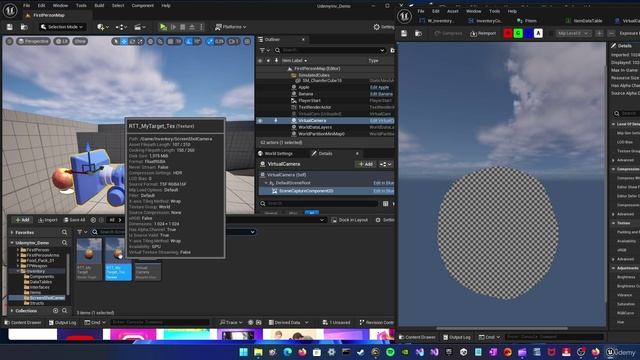This screenshot has height=360, width=640.
Task: Choose the Translate tool in viewport
Action: 124,41
